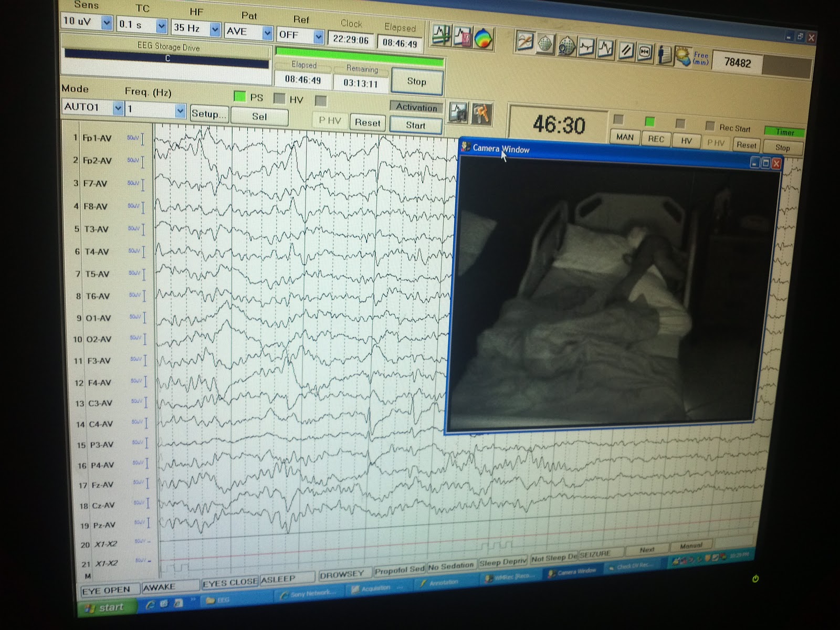Viewport: 840px width, 630px height.
Task: Click the Next annotation page button
Action: click(647, 550)
